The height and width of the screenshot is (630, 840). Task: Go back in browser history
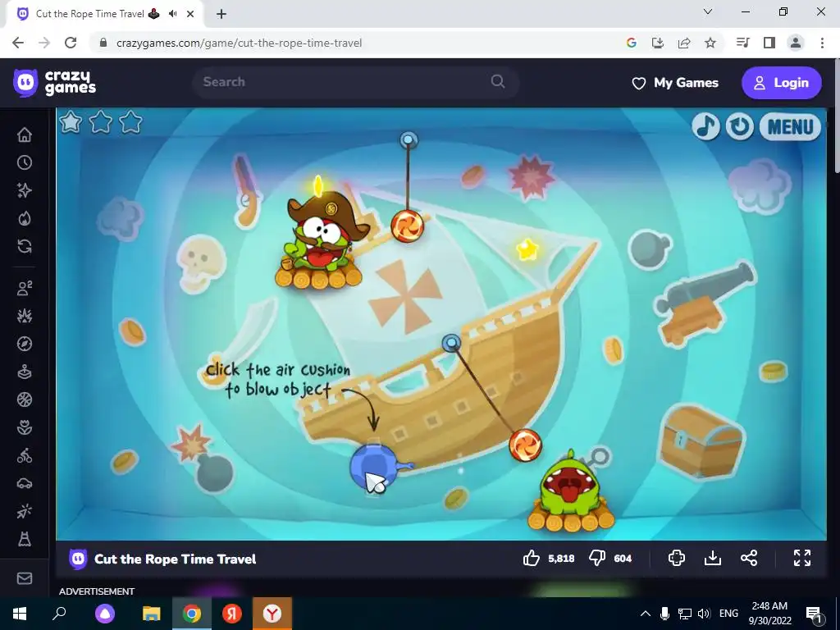[x=18, y=43]
